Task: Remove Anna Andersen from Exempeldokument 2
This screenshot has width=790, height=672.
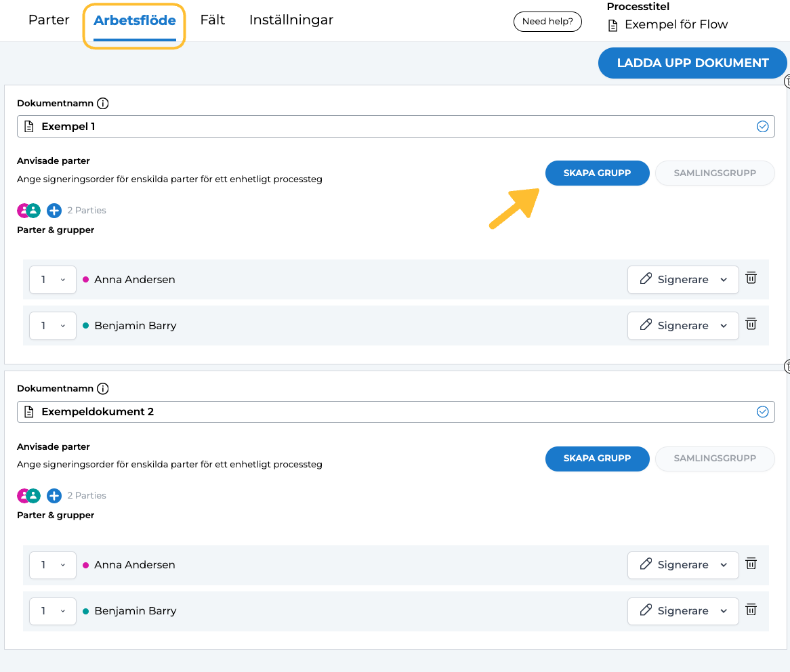Action: tap(751, 563)
